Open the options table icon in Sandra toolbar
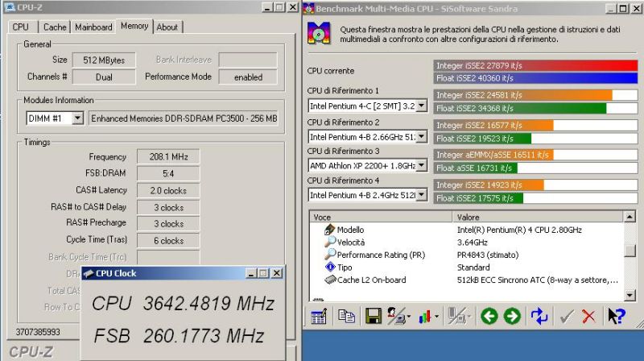This screenshot has height=361, width=644. coord(319,316)
